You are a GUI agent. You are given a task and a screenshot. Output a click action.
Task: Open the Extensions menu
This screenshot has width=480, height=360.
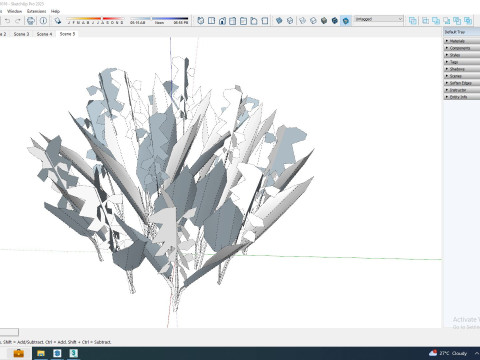click(x=37, y=11)
